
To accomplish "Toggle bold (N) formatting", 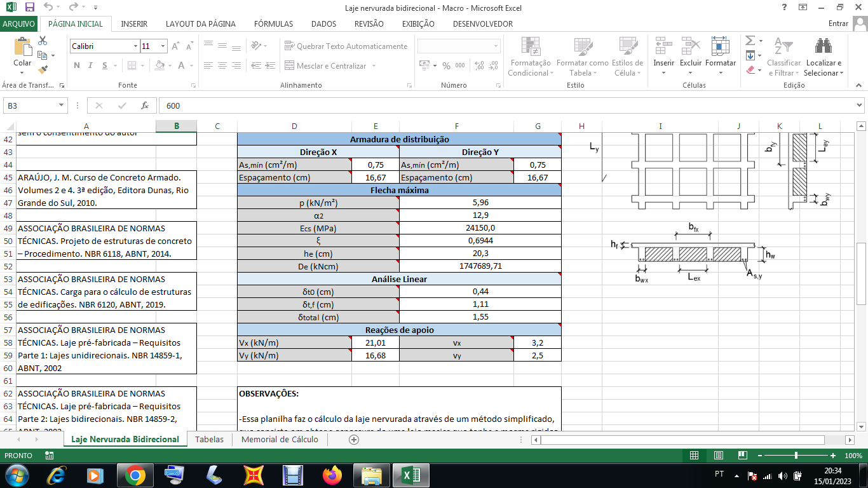I will click(77, 65).
